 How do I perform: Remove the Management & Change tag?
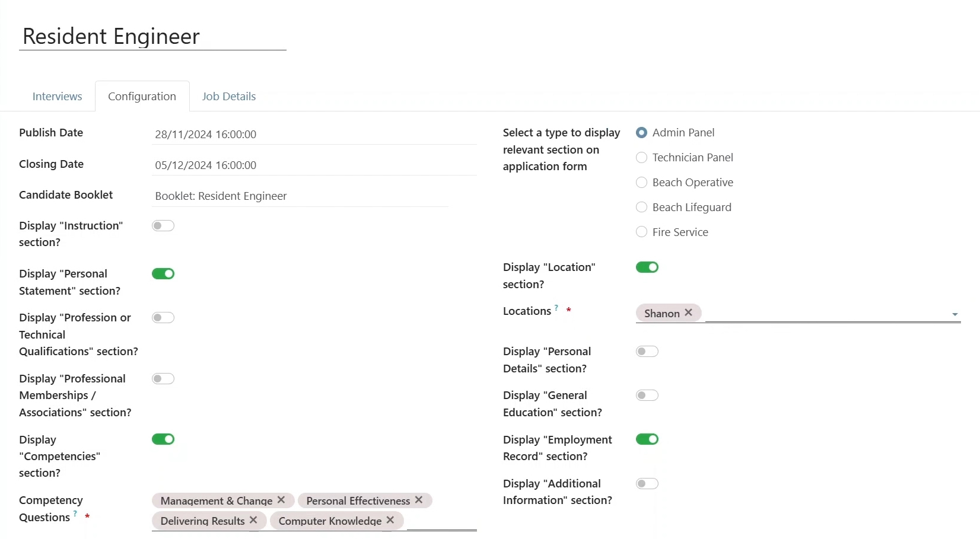point(281,500)
